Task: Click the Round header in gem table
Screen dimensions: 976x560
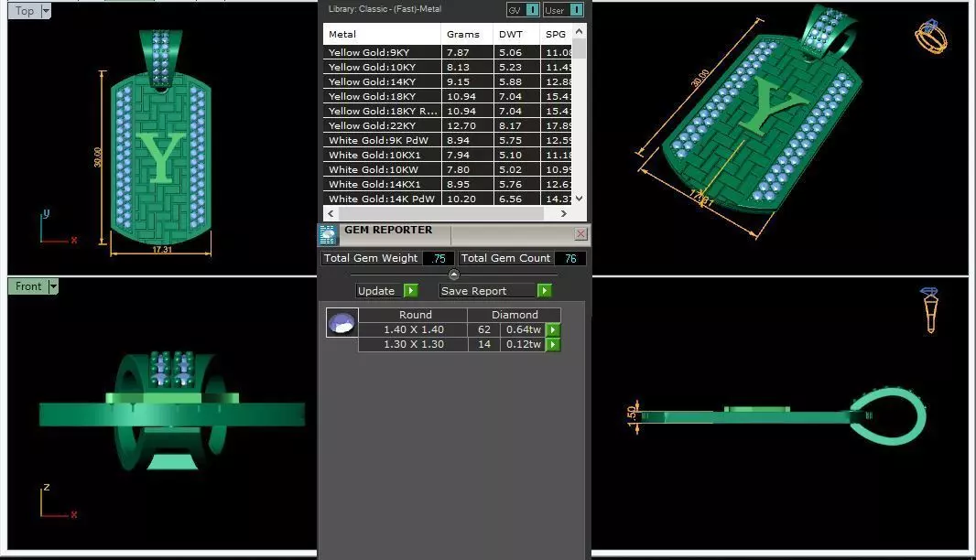Action: [x=413, y=315]
